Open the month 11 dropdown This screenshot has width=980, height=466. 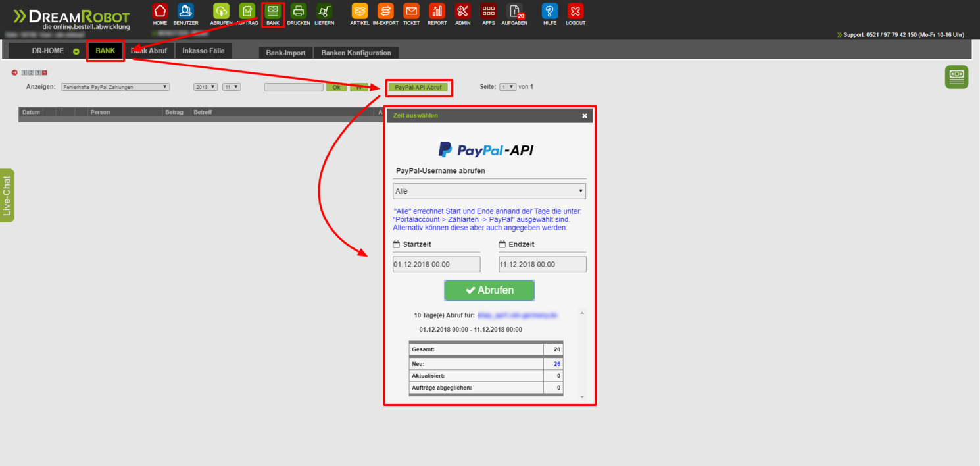point(232,87)
